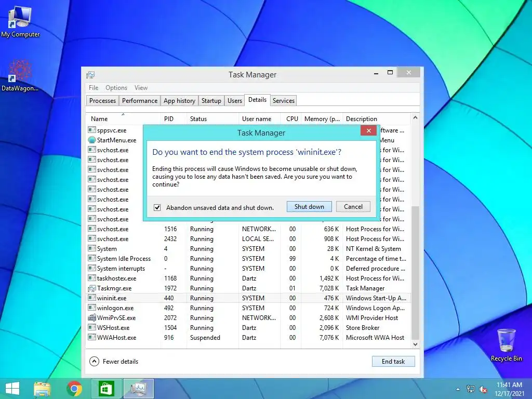532x399 pixels.
Task: Click the process list scrollbar thumb
Action: pos(415,272)
